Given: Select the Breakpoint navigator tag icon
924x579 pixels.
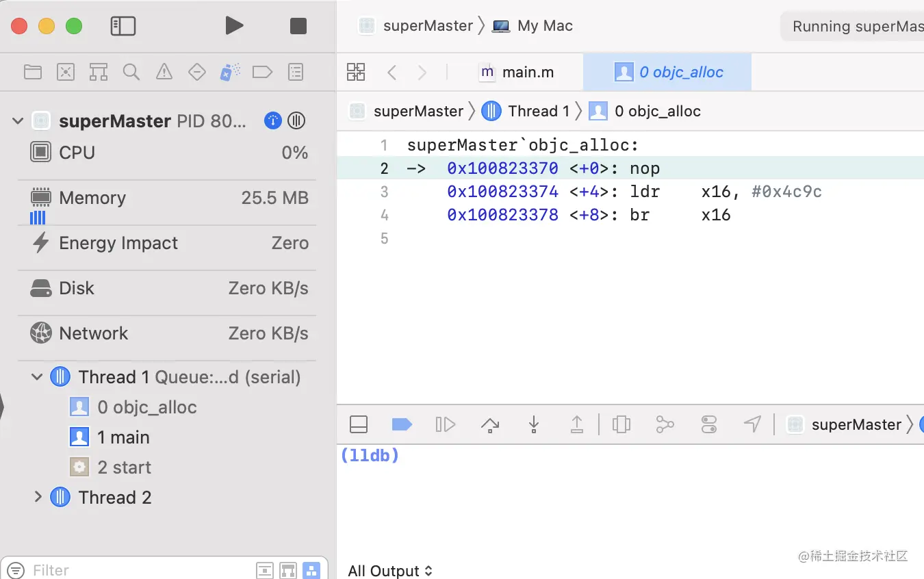Looking at the screenshot, I should tap(262, 71).
